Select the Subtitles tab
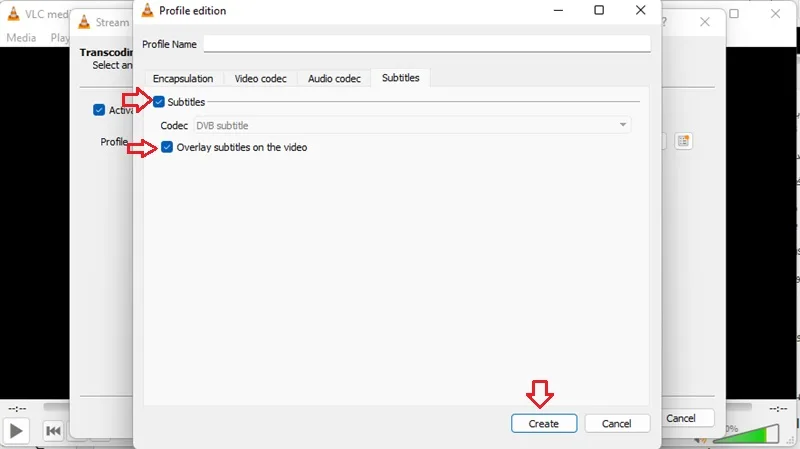Viewport: 800px width, 449px height. [x=401, y=78]
